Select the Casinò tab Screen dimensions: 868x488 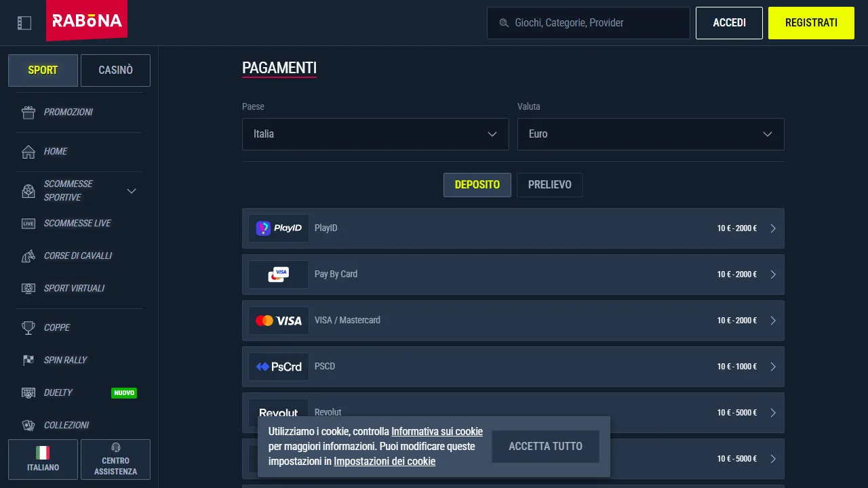tap(115, 70)
